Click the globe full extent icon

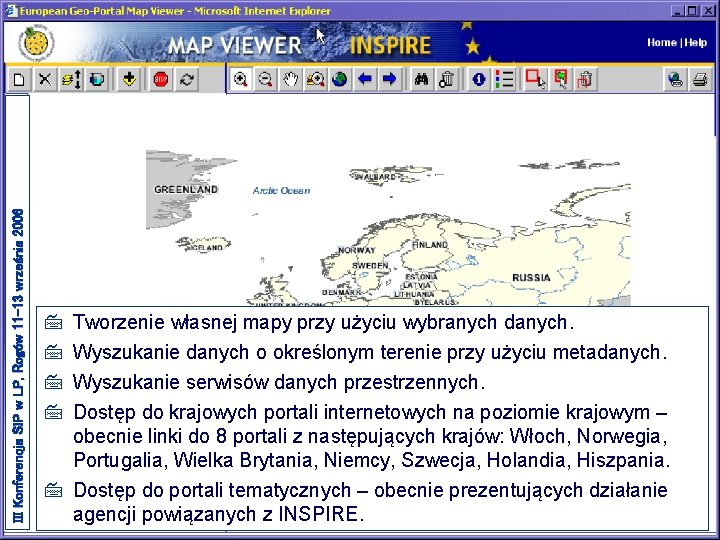point(340,80)
